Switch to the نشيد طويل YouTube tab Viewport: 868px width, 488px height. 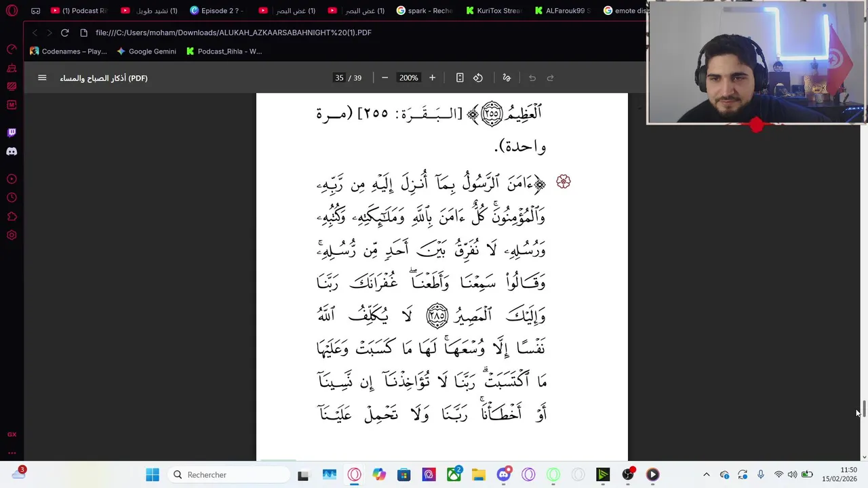pos(150,11)
